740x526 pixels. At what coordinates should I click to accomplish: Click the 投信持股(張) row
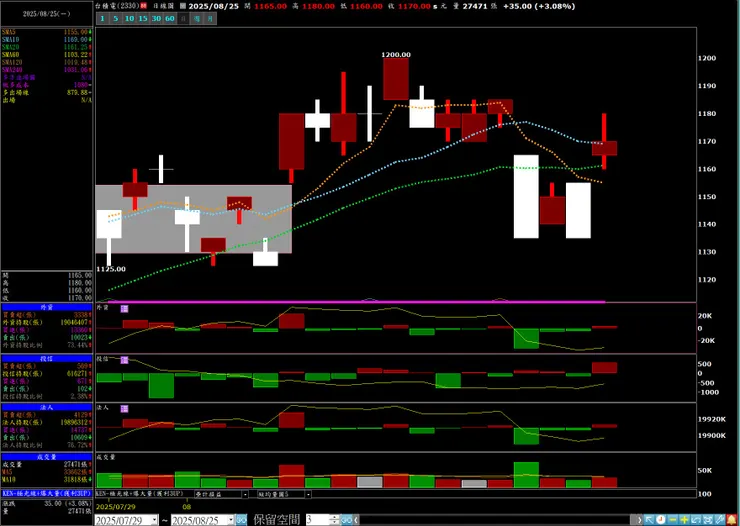(x=47, y=374)
